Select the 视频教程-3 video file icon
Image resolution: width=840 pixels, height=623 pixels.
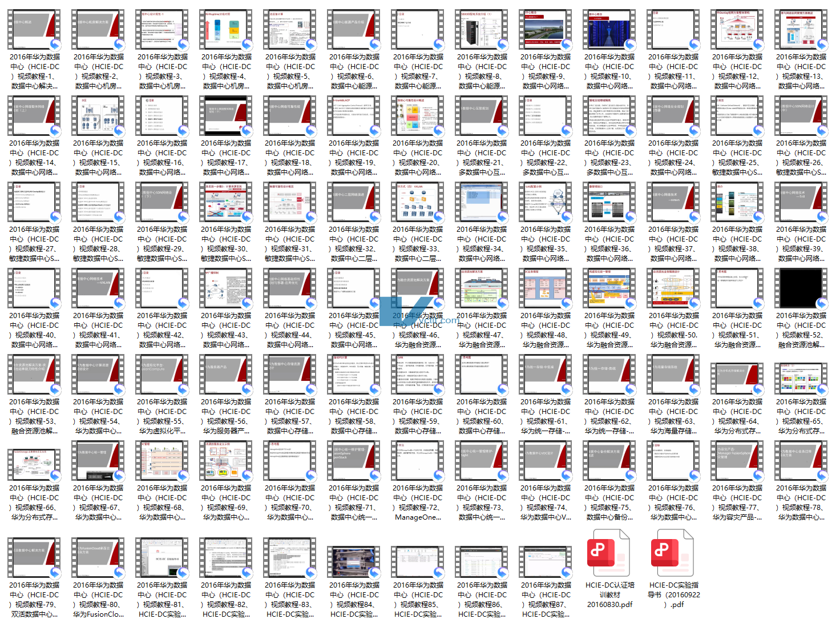click(x=162, y=30)
